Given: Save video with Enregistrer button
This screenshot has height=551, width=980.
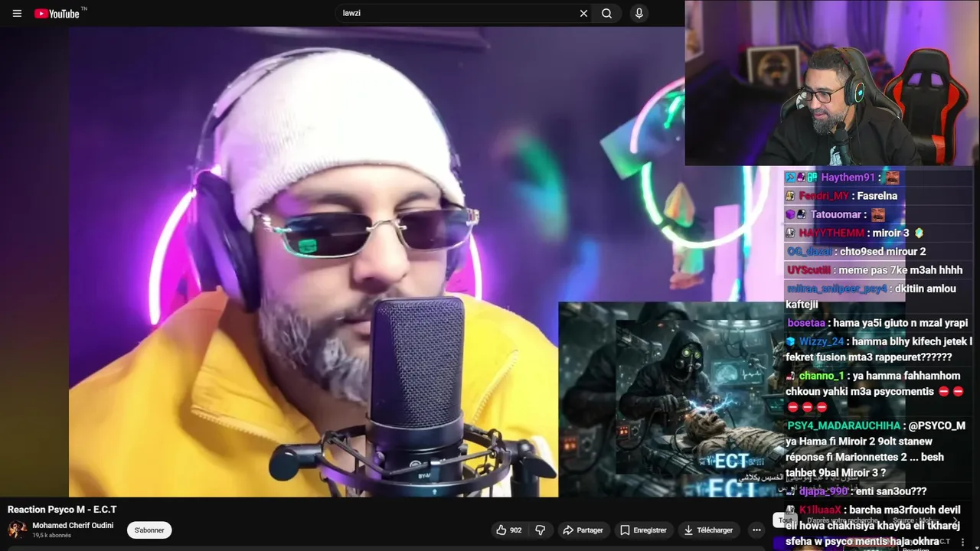Looking at the screenshot, I should tap(643, 530).
